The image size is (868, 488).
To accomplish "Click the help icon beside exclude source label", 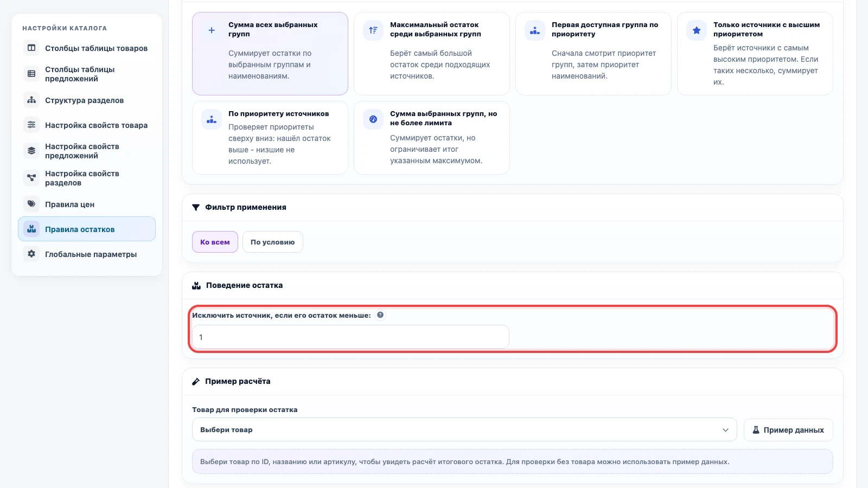I will (x=380, y=315).
